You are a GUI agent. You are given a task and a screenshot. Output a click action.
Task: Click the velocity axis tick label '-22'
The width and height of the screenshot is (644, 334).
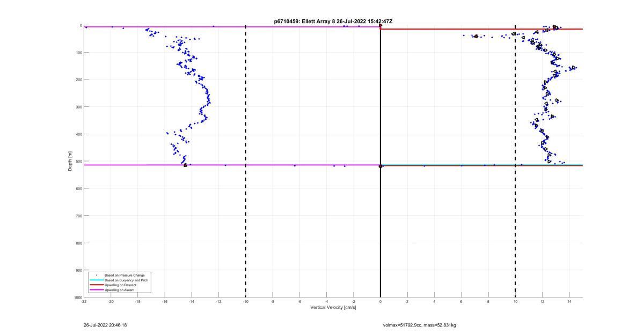pyautogui.click(x=84, y=302)
